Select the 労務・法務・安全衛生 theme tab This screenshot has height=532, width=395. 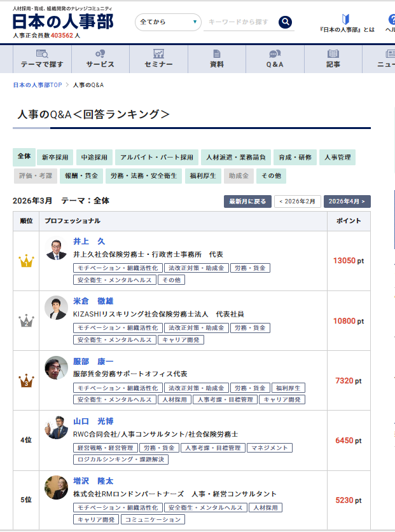(x=144, y=176)
